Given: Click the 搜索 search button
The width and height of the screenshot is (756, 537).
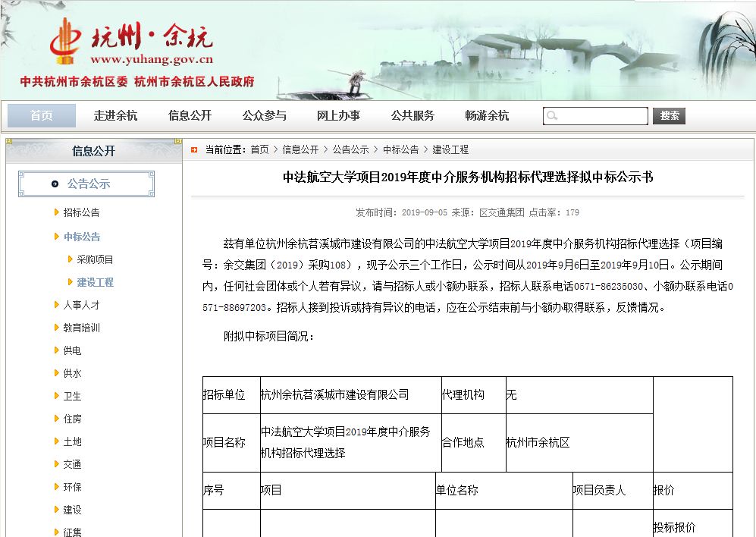Looking at the screenshot, I should 669,116.
